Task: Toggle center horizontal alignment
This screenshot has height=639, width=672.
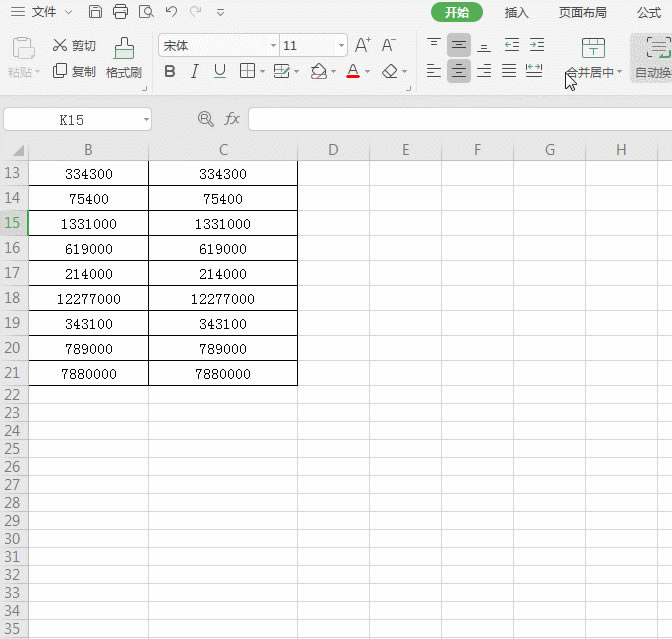Action: point(459,71)
